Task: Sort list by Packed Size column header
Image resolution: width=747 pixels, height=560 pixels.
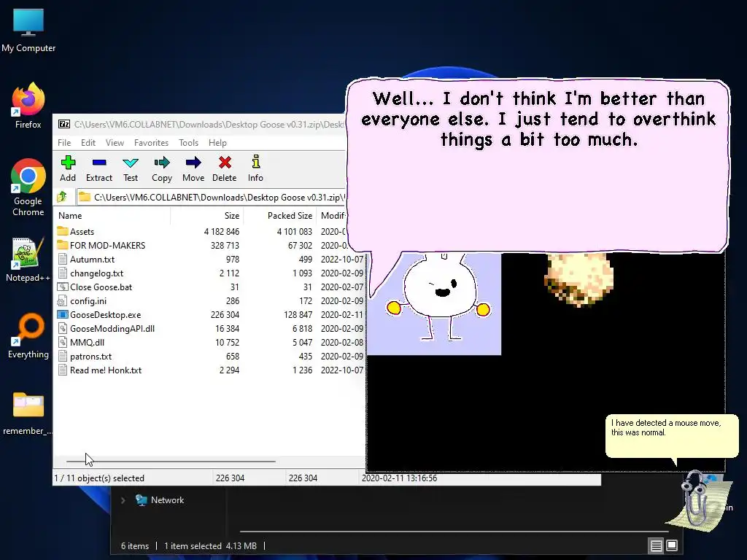Action: point(279,216)
